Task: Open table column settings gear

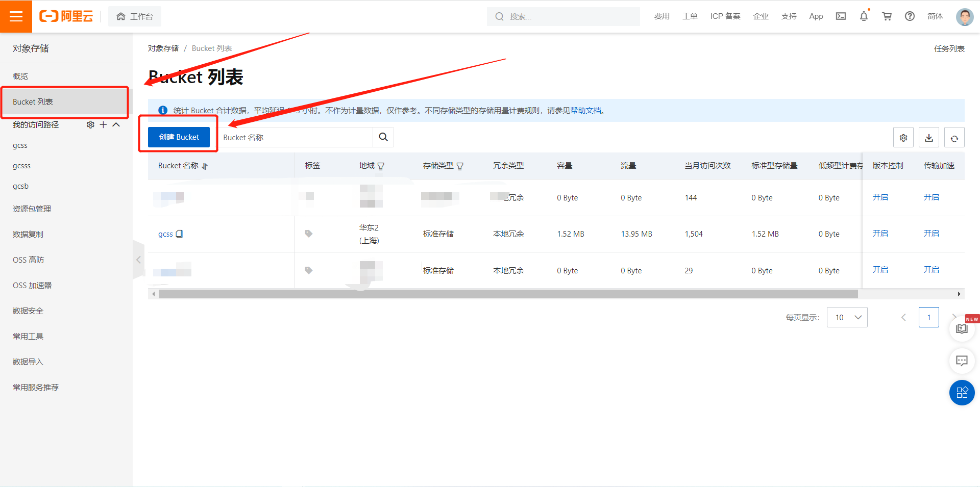Action: pos(903,138)
